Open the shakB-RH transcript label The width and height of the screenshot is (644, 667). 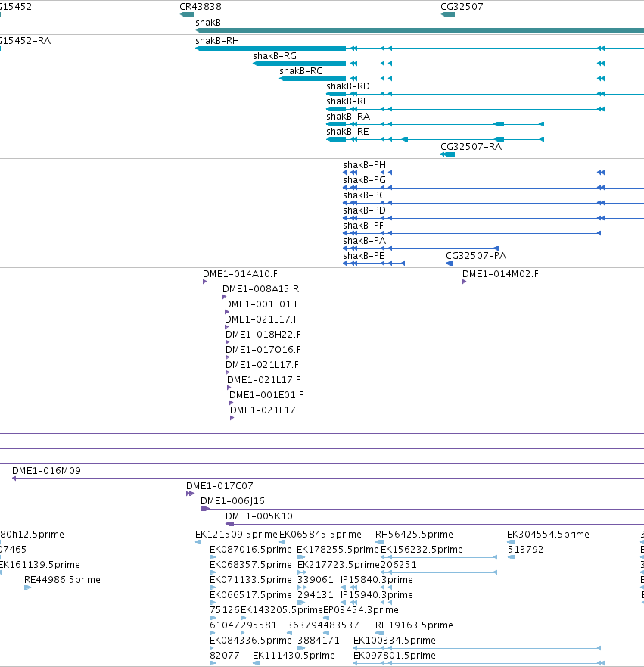tap(216, 41)
